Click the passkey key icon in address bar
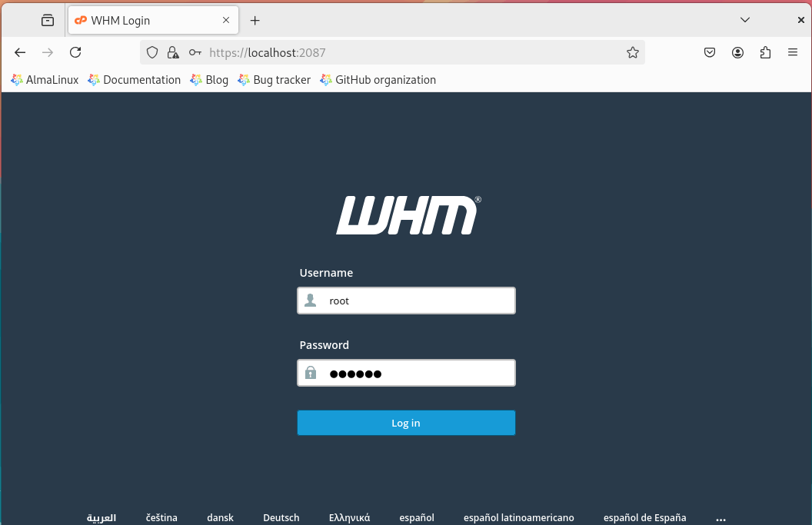The height and width of the screenshot is (525, 812). [195, 52]
